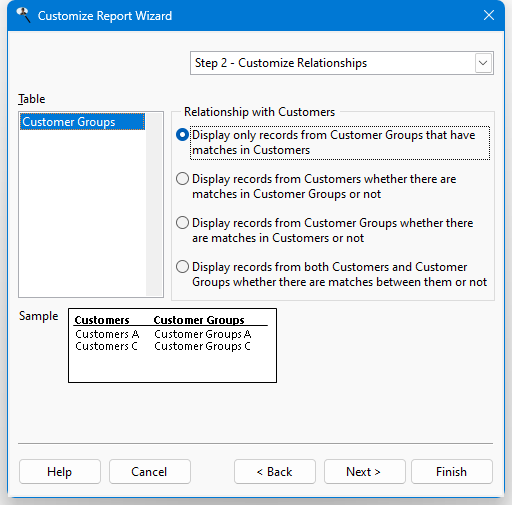The image size is (512, 505).
Task: Advance with the Next button
Action: coord(365,472)
